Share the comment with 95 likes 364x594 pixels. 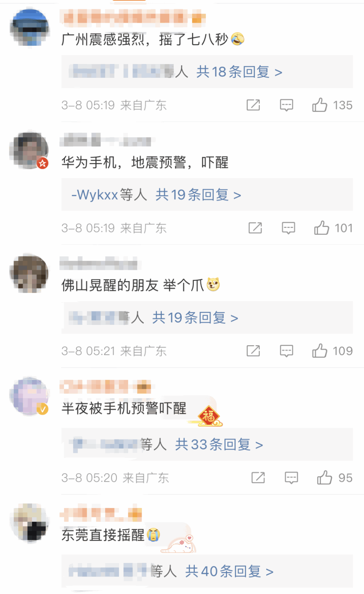[258, 478]
